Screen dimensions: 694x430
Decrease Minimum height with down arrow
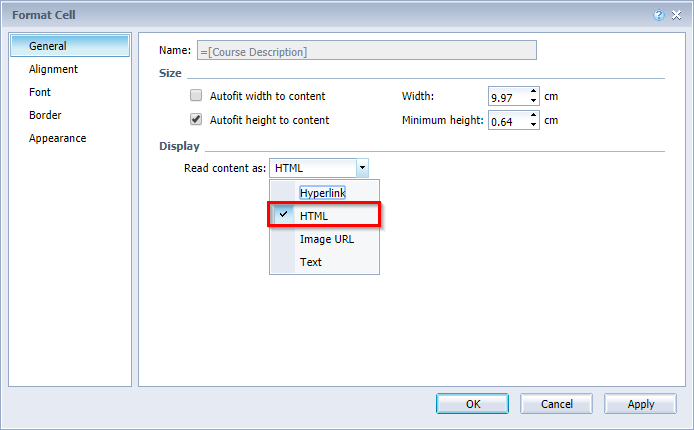(534, 125)
